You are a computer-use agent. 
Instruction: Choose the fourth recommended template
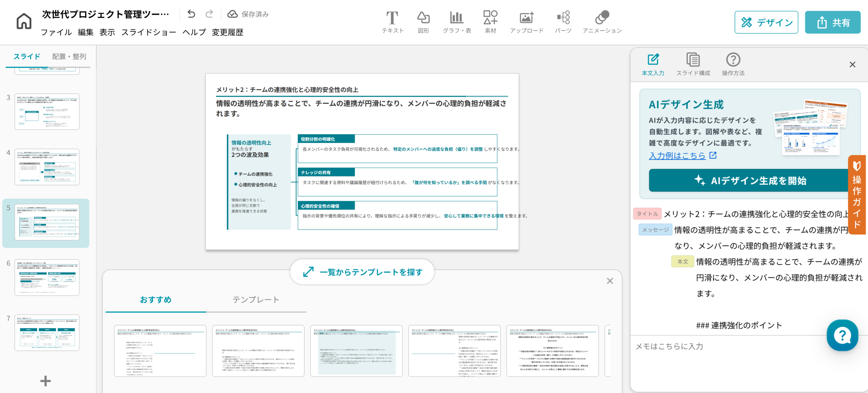pyautogui.click(x=454, y=351)
